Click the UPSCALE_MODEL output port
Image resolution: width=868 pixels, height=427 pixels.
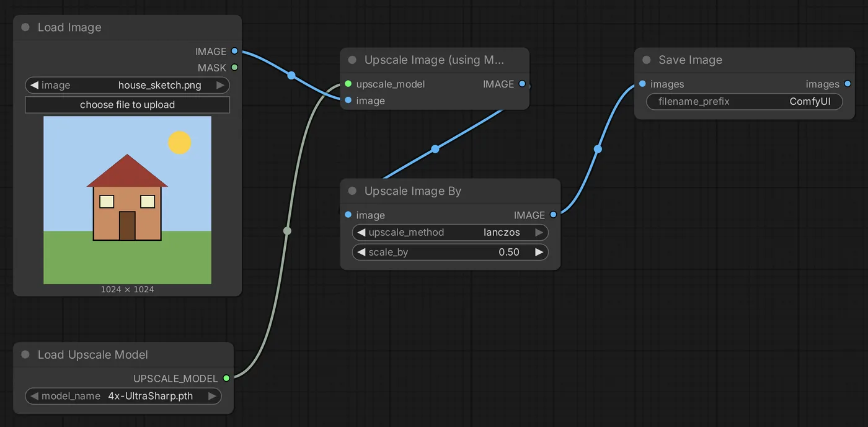226,378
